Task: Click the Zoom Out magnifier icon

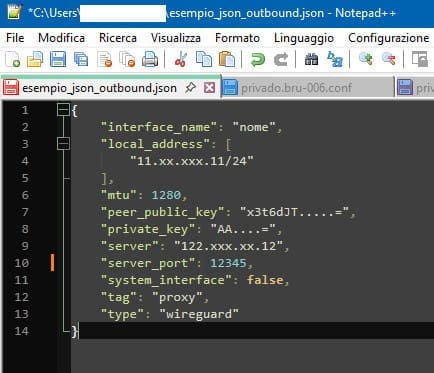Action: (x=389, y=59)
